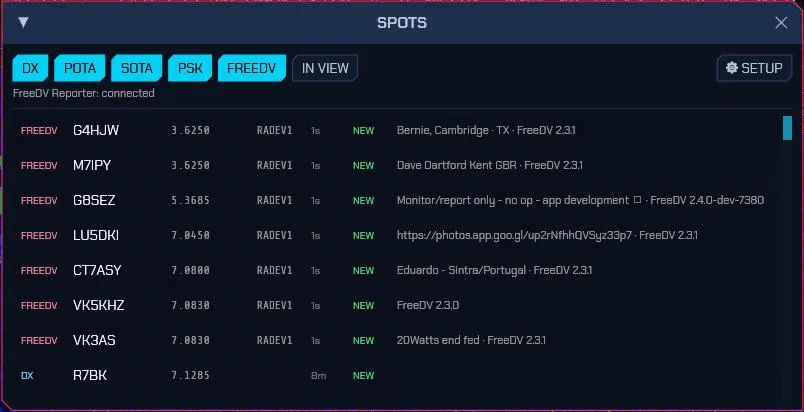Click frequency 3.6250 in M7IPY row
Screen dimensions: 804x412
point(190,166)
